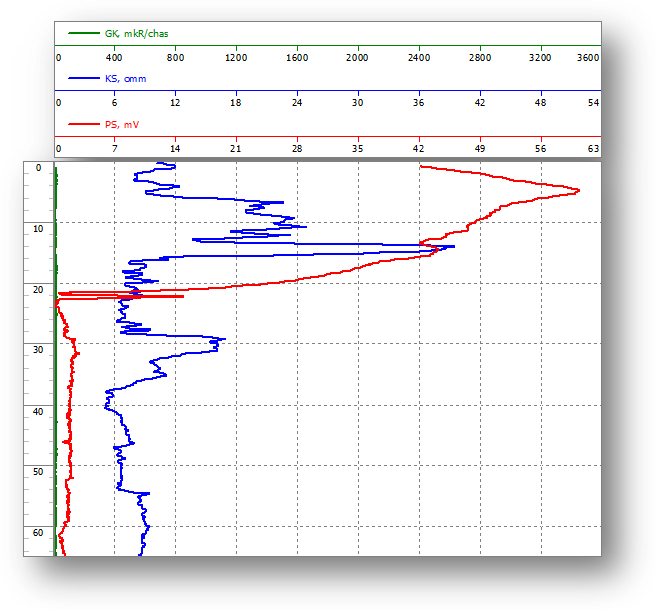Viewport: 656px width, 609px height.
Task: Click the 54 value on KS scale
Action: [593, 103]
